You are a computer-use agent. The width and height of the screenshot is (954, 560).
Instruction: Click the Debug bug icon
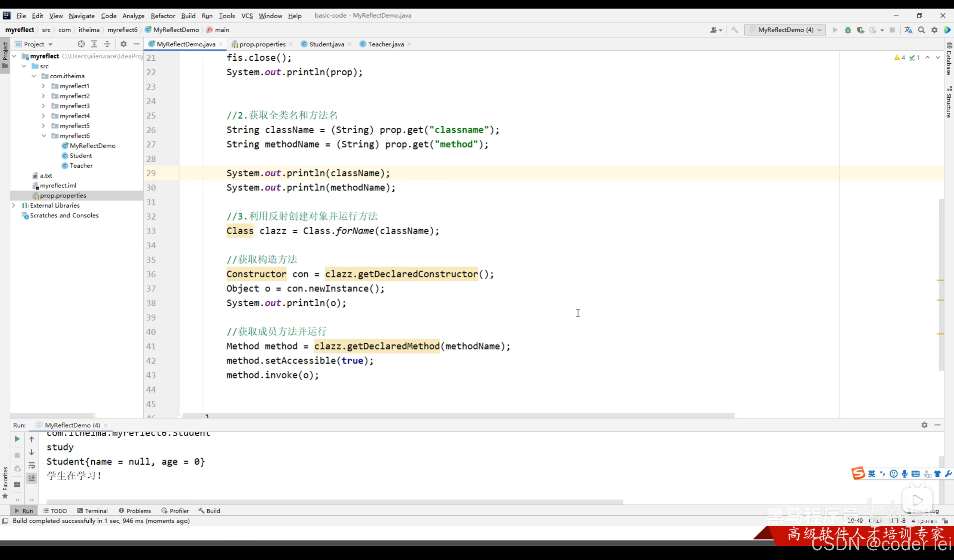click(x=848, y=30)
